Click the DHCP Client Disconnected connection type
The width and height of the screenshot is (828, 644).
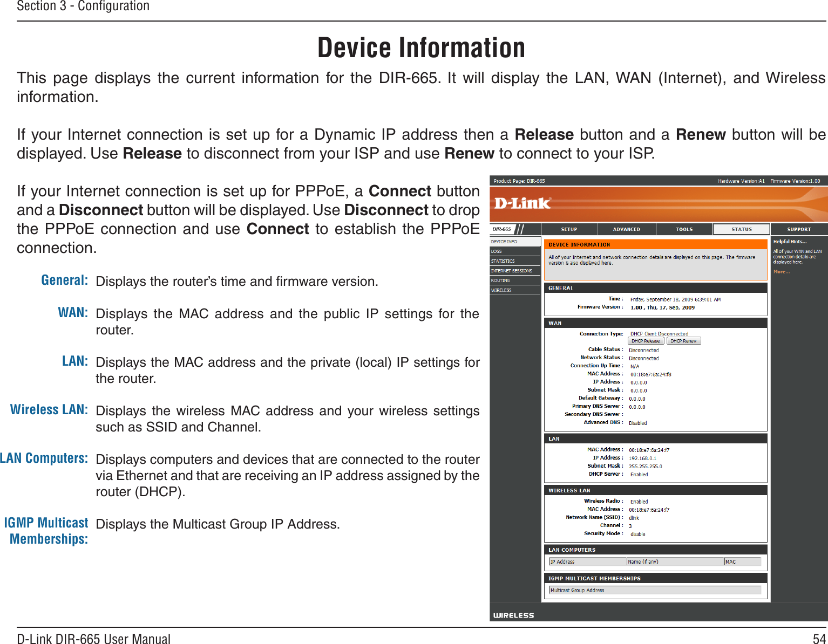pos(659,334)
